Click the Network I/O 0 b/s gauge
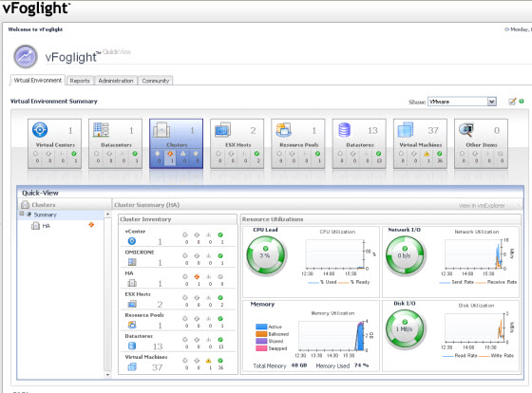This screenshot has width=532, height=393. click(x=405, y=255)
